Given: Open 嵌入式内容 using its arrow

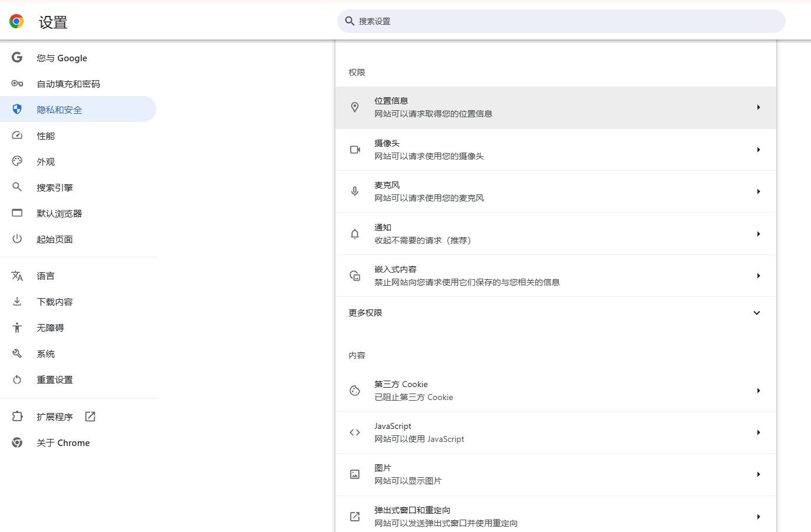Looking at the screenshot, I should [759, 276].
